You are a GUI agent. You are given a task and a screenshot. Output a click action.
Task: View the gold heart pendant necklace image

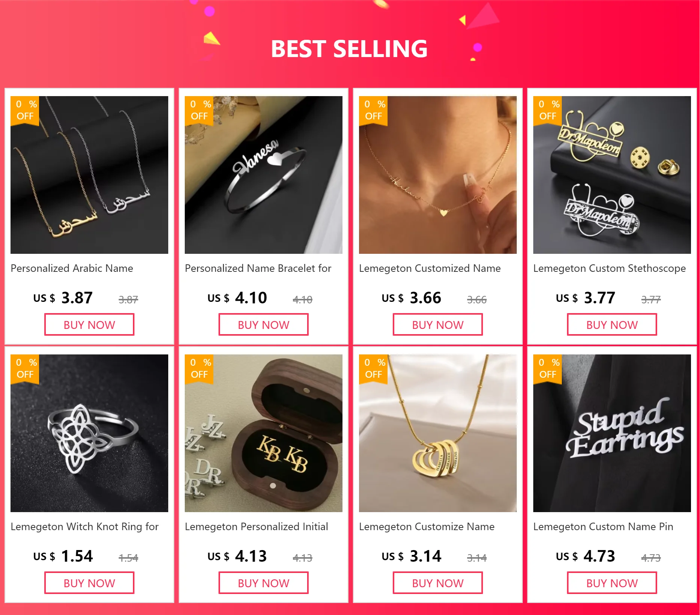438,433
